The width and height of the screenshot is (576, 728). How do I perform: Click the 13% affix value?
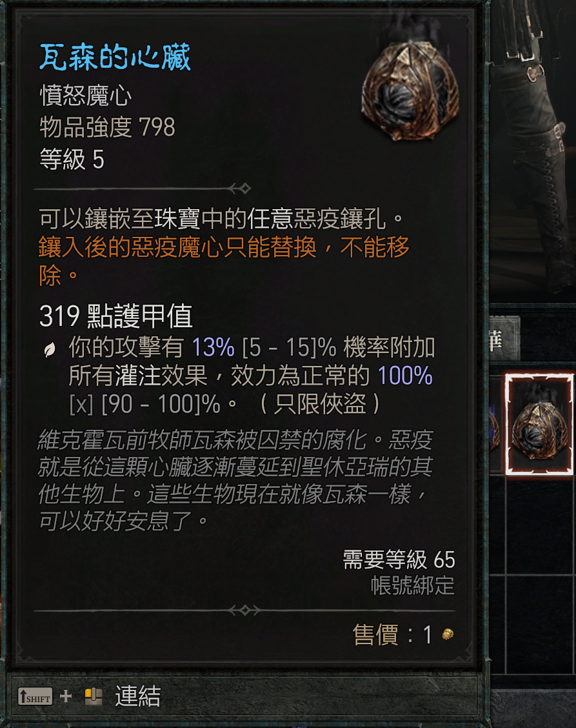(x=213, y=347)
